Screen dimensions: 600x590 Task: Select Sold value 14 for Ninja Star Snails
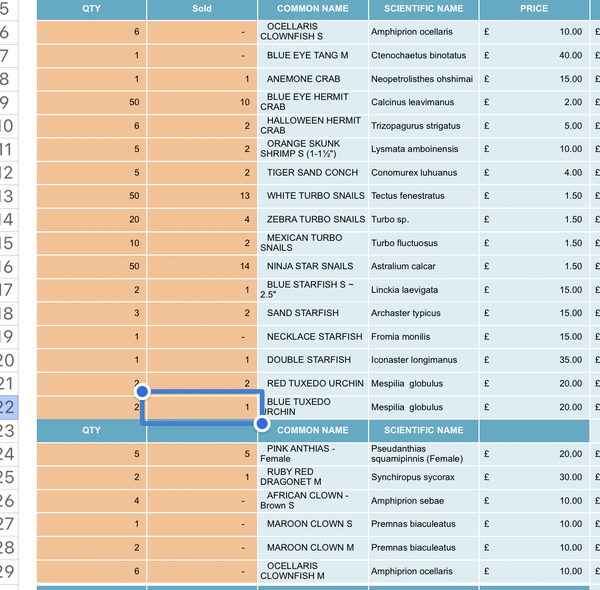coord(202,266)
